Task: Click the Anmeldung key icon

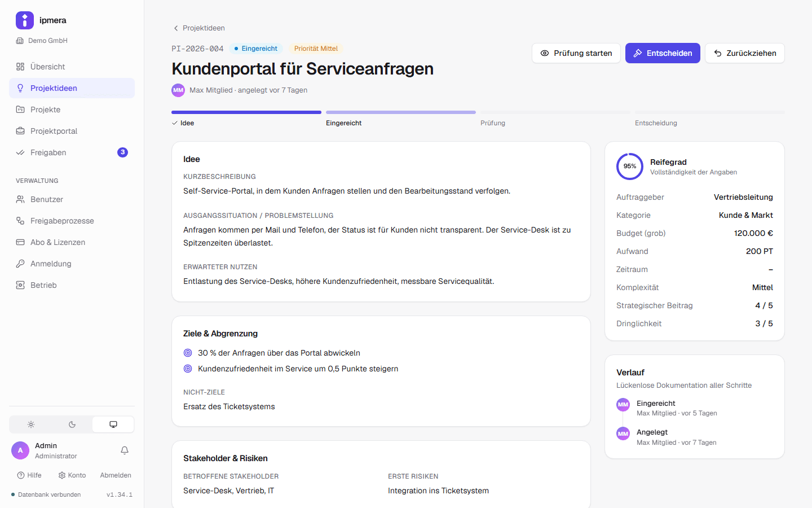Action: (x=20, y=264)
